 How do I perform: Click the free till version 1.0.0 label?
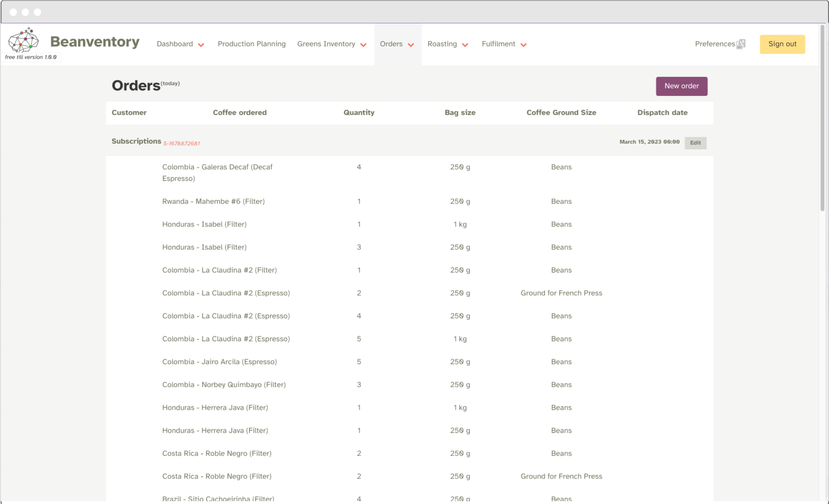click(31, 57)
